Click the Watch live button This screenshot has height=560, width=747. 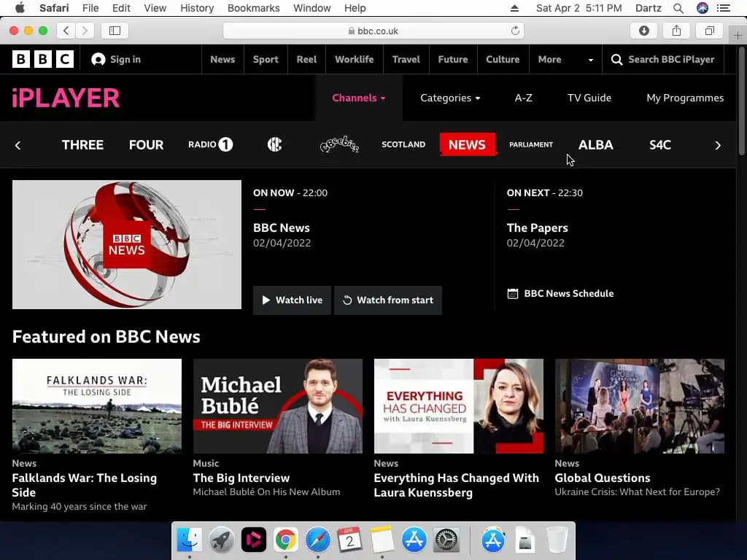[x=292, y=300]
